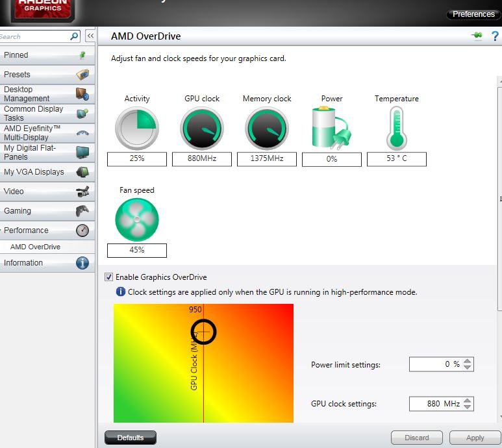Open the Preferences menu
502x448 pixels.
point(473,14)
